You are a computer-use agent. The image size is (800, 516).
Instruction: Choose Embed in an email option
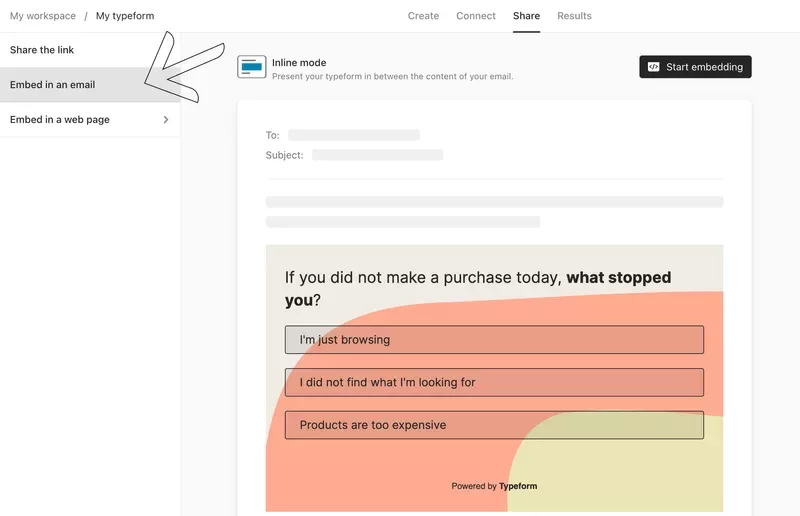pyautogui.click(x=53, y=85)
